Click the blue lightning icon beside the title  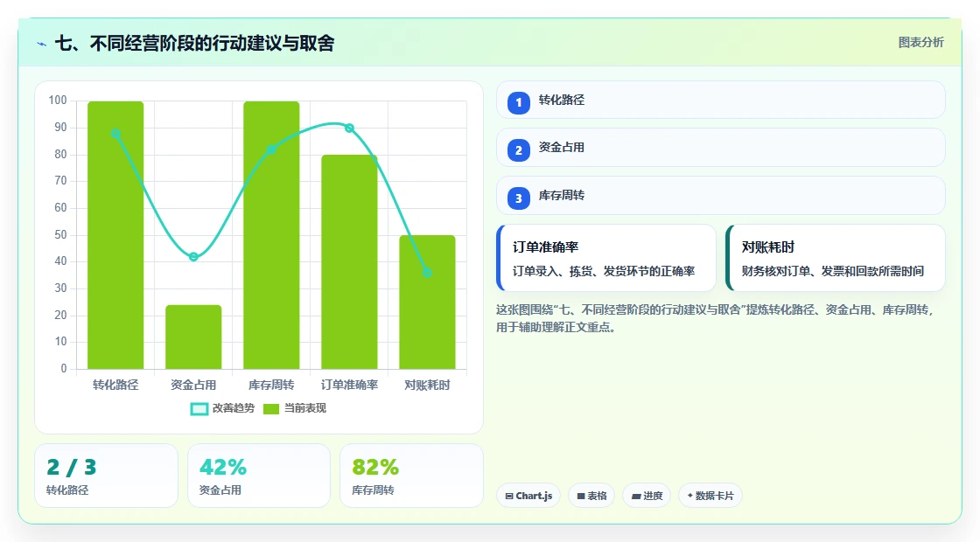[42, 44]
